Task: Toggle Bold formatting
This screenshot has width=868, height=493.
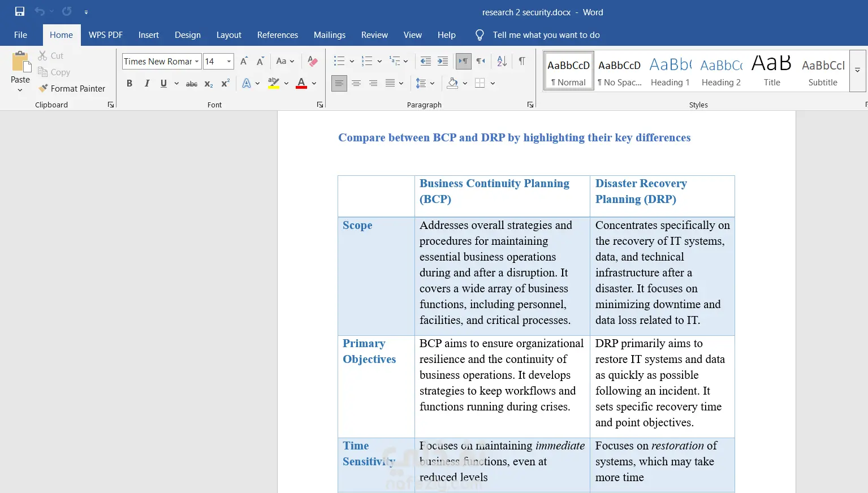Action: click(129, 84)
